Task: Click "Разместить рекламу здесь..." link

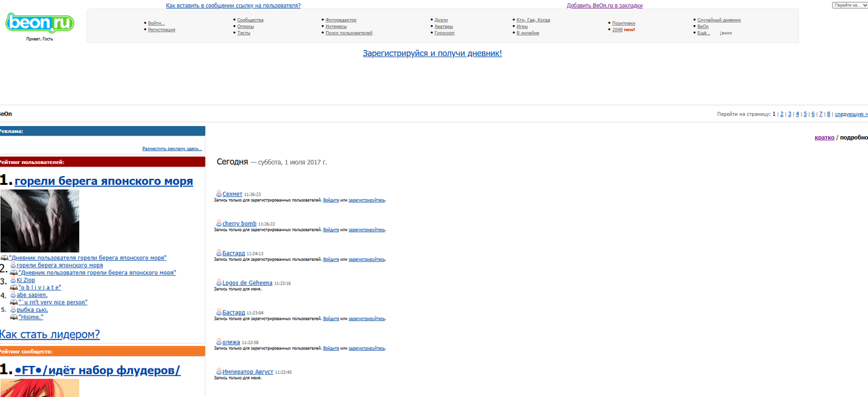Action: [172, 148]
